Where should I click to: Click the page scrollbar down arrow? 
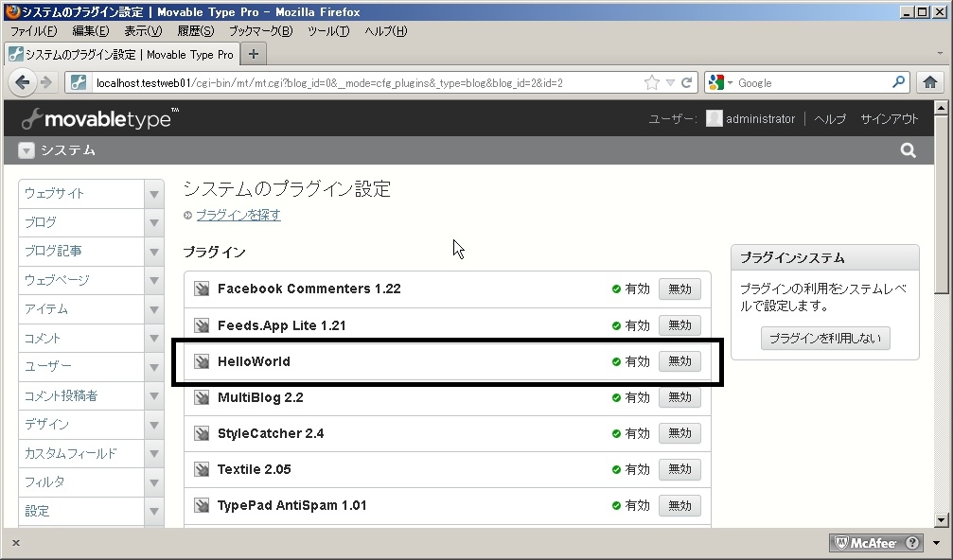[x=941, y=520]
